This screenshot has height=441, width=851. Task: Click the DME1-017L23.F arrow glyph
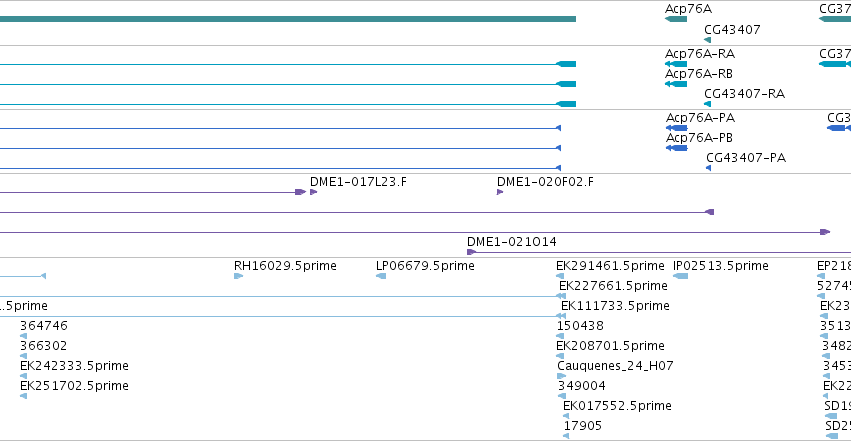click(313, 192)
